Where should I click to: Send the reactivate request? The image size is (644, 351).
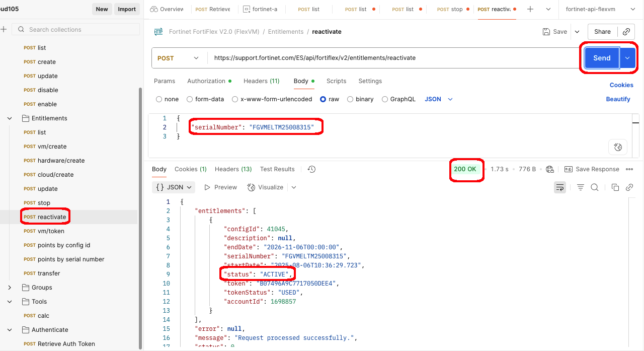pyautogui.click(x=602, y=58)
